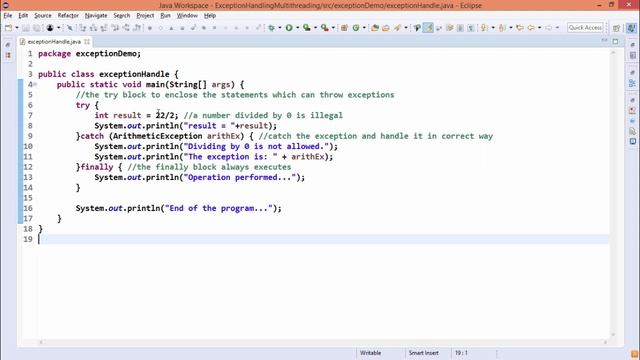The height and width of the screenshot is (360, 640).
Task: Click the Previous Annotation icon
Action: pos(502,28)
